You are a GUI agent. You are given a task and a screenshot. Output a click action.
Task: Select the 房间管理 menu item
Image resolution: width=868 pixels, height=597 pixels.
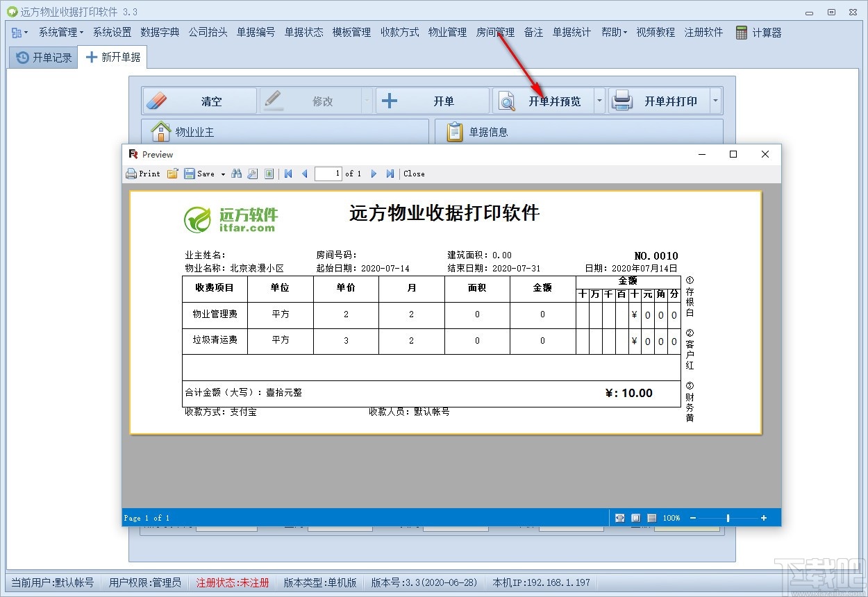pyautogui.click(x=495, y=32)
